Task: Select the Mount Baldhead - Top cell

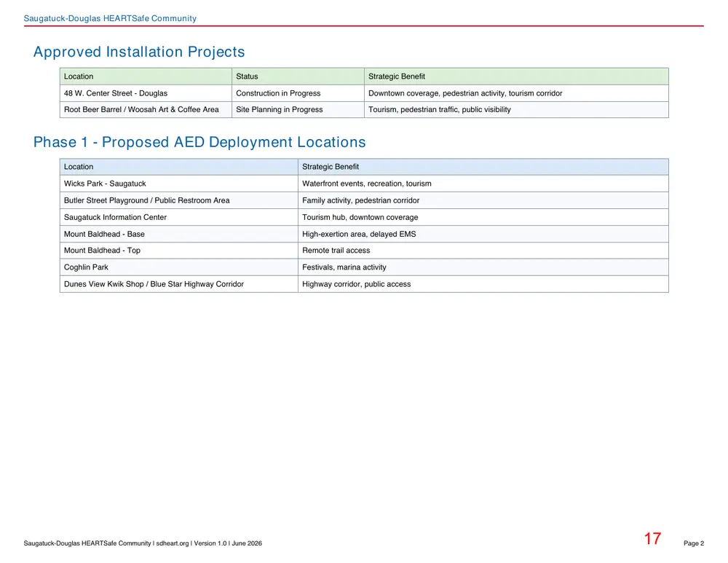Action: pyautogui.click(x=179, y=251)
